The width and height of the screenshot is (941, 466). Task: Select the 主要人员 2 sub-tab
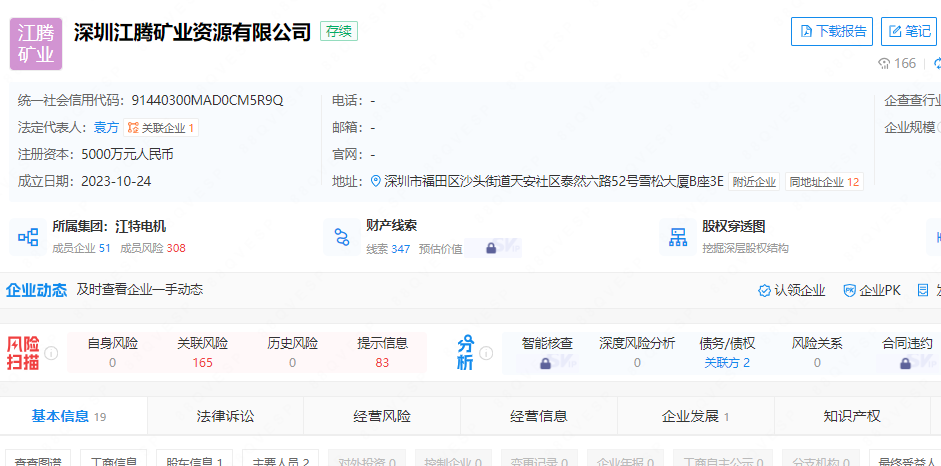tap(281, 459)
